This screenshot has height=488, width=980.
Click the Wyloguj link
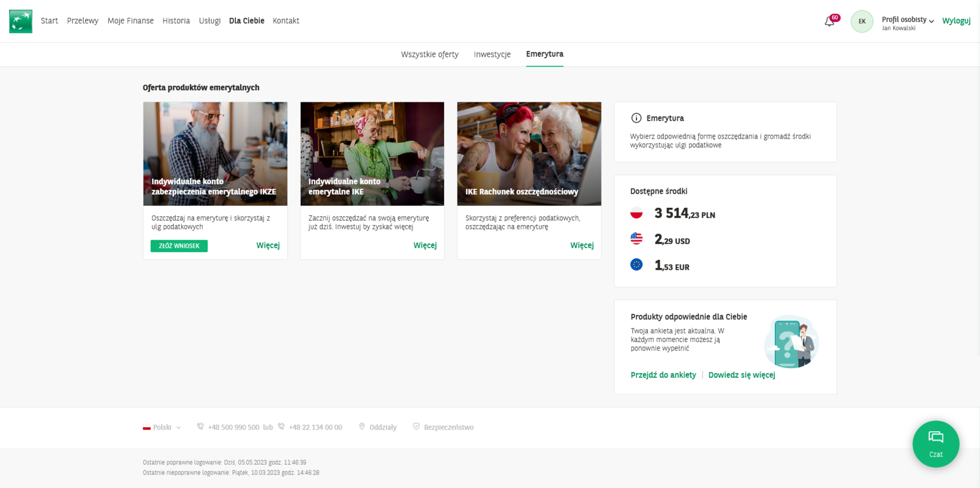pyautogui.click(x=956, y=21)
